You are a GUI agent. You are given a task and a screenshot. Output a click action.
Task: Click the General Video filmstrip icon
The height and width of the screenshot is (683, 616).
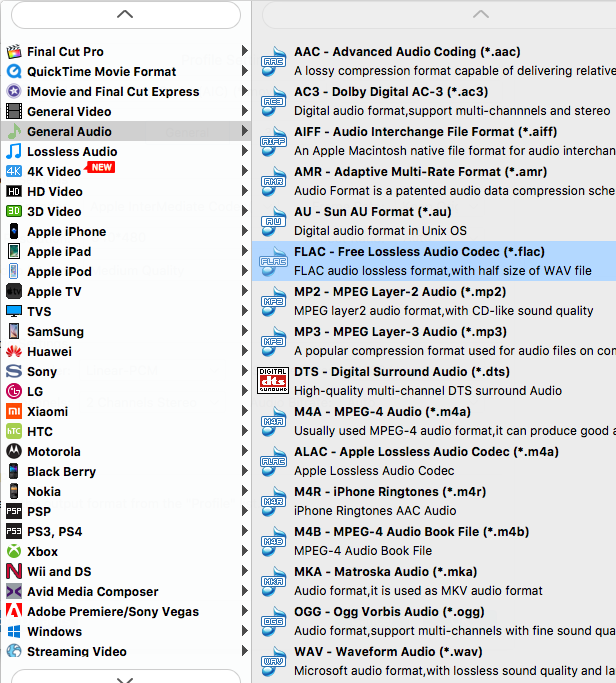pos(14,112)
